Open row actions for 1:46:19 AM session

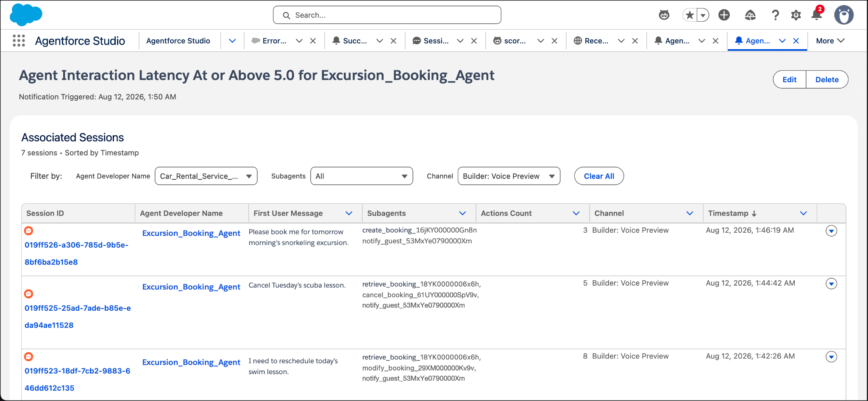(x=831, y=231)
